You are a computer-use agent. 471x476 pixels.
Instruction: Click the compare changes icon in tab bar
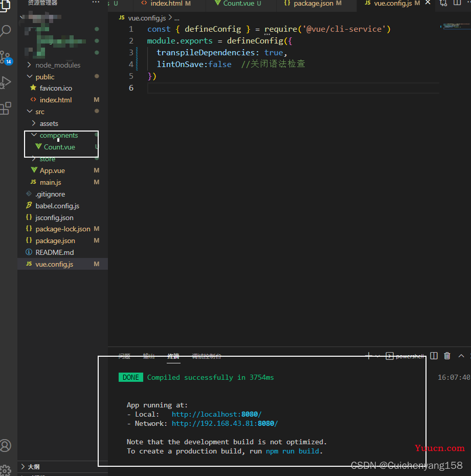pos(443,3)
